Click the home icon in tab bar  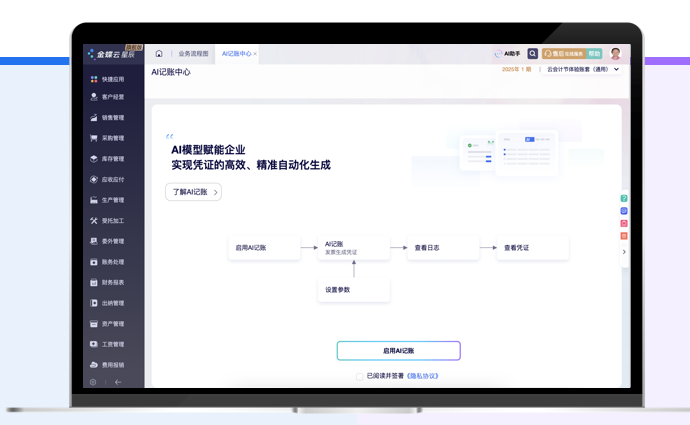[x=159, y=54]
